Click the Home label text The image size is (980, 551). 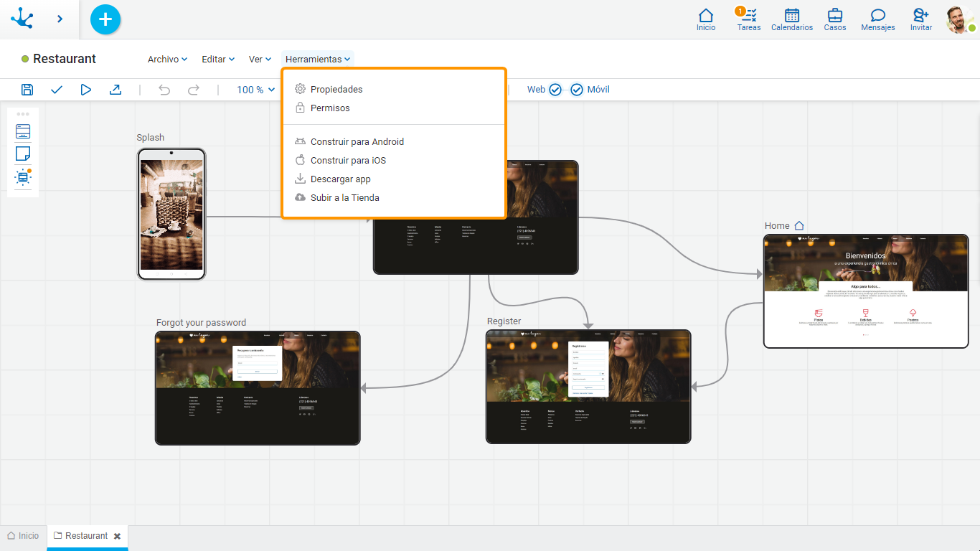tap(777, 226)
